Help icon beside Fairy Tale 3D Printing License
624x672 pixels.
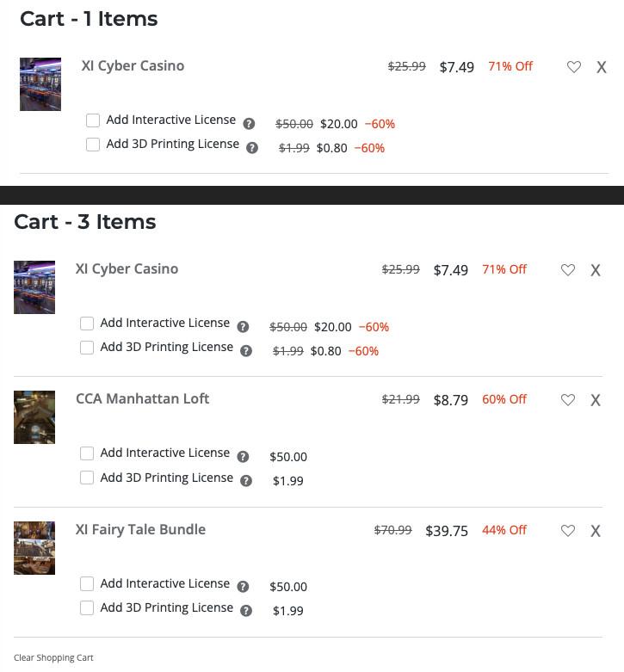pyautogui.click(x=246, y=611)
